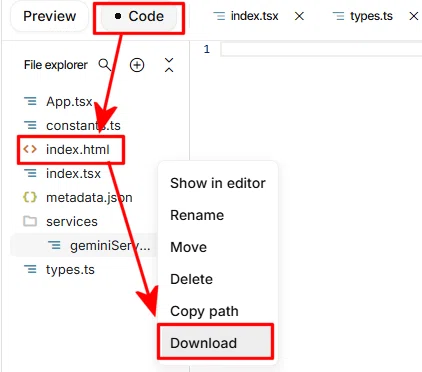Click the line number 1 gutter
The height and width of the screenshot is (372, 422).
[207, 49]
